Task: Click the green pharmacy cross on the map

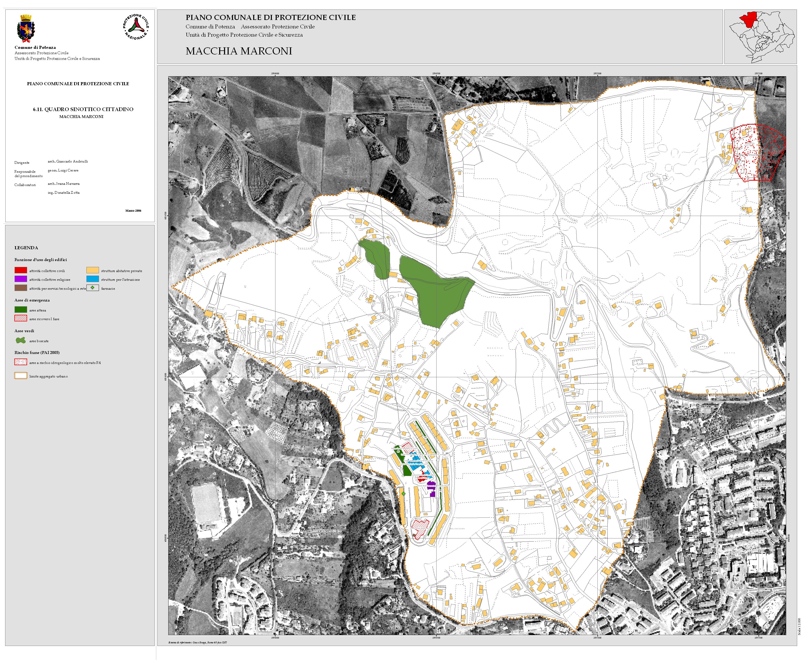Action: pyautogui.click(x=404, y=494)
